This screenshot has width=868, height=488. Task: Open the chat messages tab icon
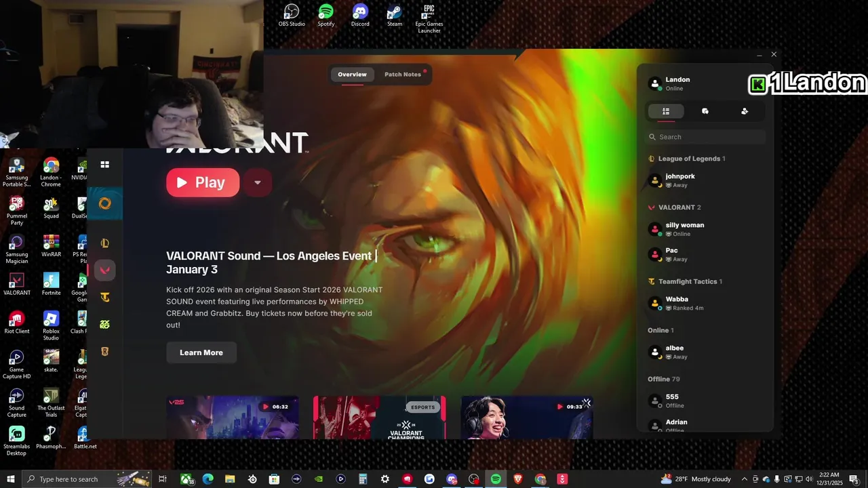click(705, 111)
